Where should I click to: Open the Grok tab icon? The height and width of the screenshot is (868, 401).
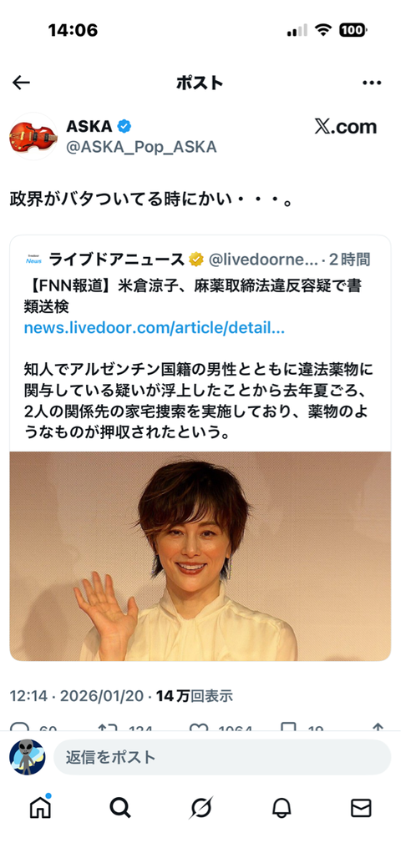click(x=200, y=808)
